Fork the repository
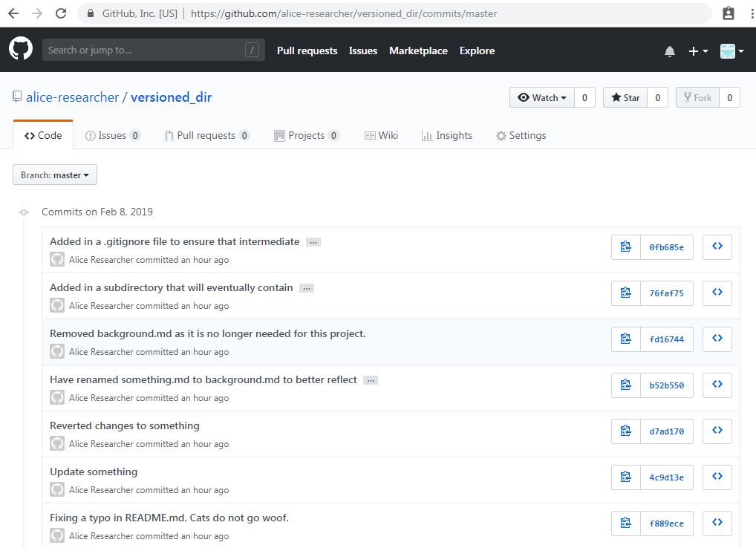 click(695, 97)
